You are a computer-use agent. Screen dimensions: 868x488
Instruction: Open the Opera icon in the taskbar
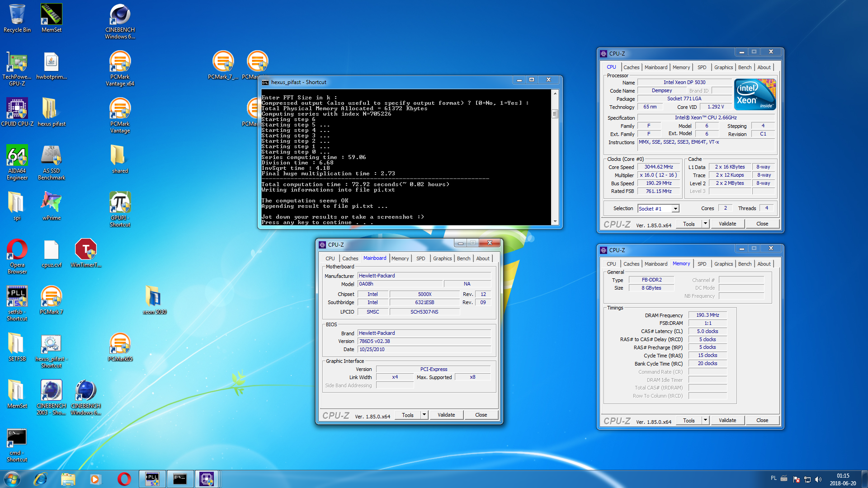click(124, 479)
